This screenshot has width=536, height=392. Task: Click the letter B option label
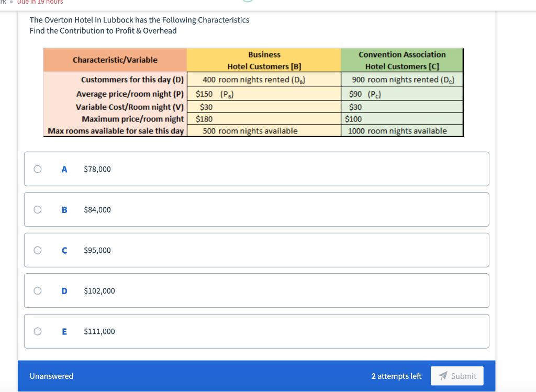pyautogui.click(x=64, y=209)
